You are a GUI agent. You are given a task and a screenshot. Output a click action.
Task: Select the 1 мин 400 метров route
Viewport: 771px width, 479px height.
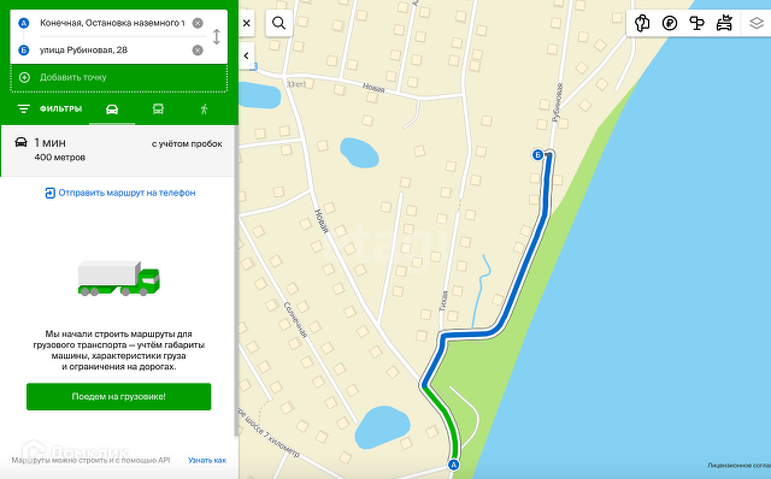click(x=119, y=150)
